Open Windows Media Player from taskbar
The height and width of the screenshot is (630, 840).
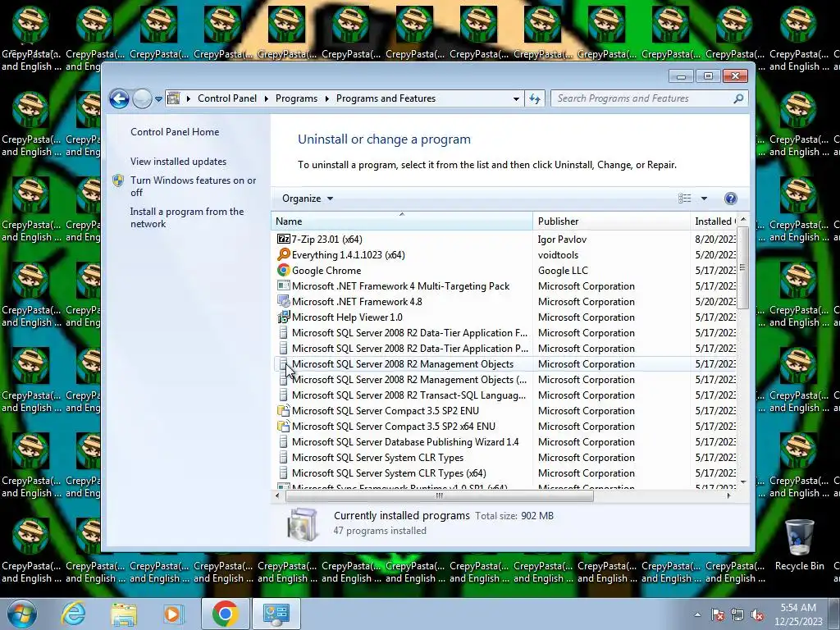click(172, 614)
